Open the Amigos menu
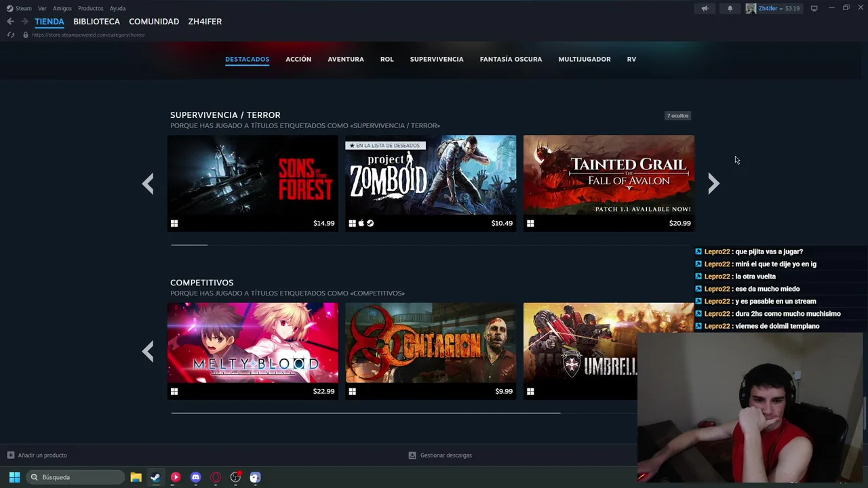 point(62,8)
